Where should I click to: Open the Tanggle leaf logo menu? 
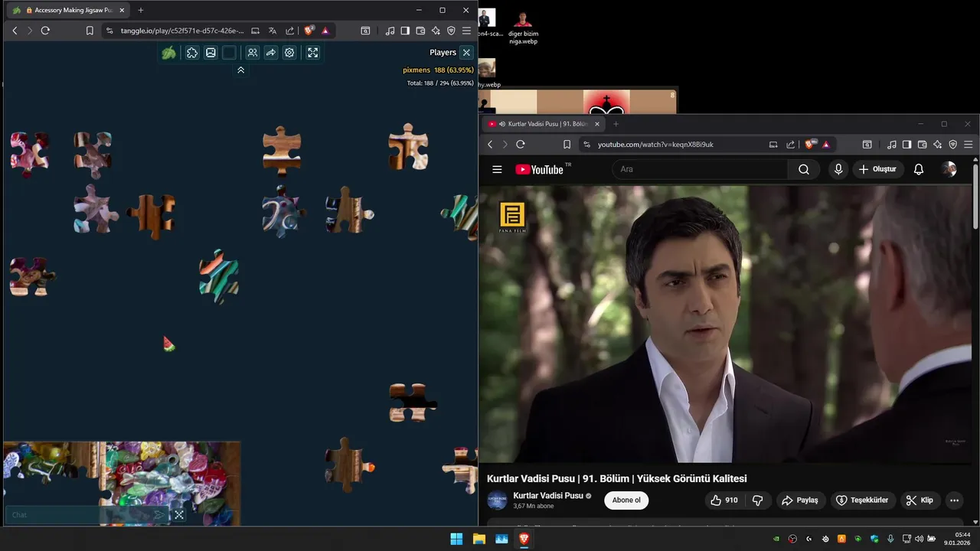click(x=169, y=53)
